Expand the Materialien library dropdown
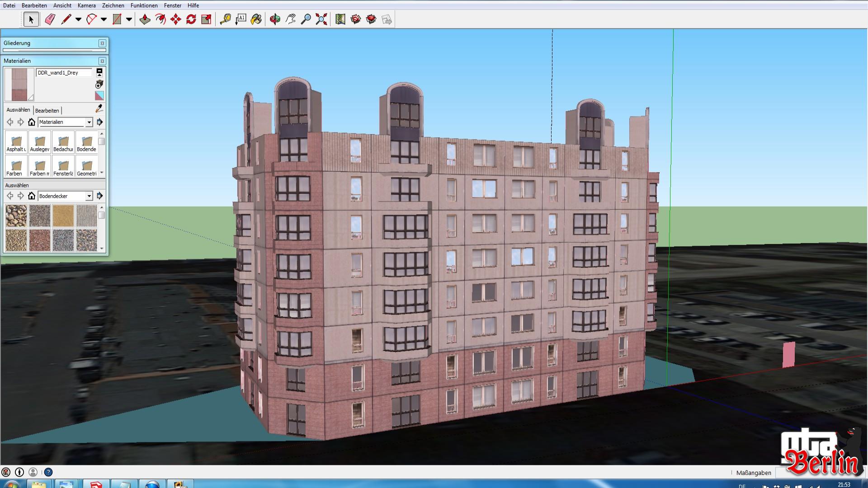868x488 pixels. [89, 122]
